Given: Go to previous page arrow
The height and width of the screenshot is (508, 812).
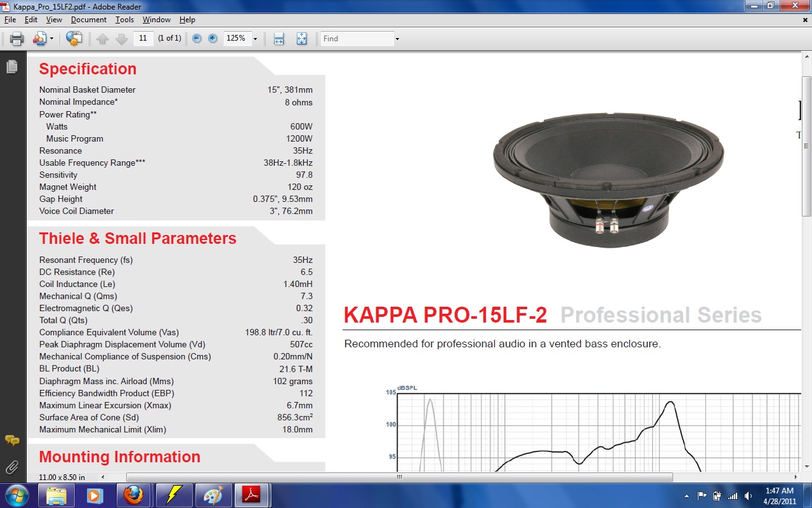Looking at the screenshot, I should click(x=103, y=39).
